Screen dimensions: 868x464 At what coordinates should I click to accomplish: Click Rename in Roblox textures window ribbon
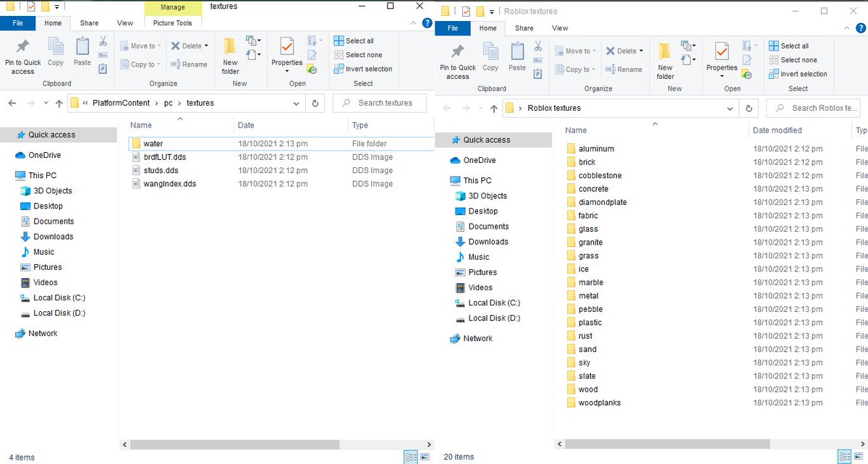point(624,69)
